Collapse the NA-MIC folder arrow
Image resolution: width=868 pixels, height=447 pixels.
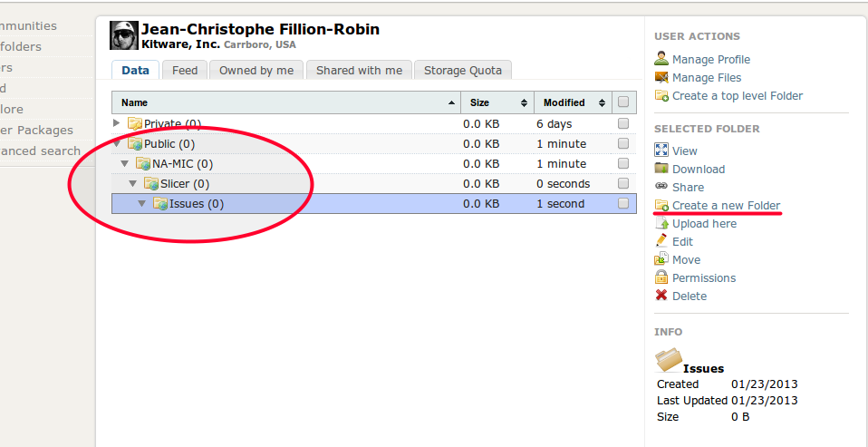(x=125, y=164)
